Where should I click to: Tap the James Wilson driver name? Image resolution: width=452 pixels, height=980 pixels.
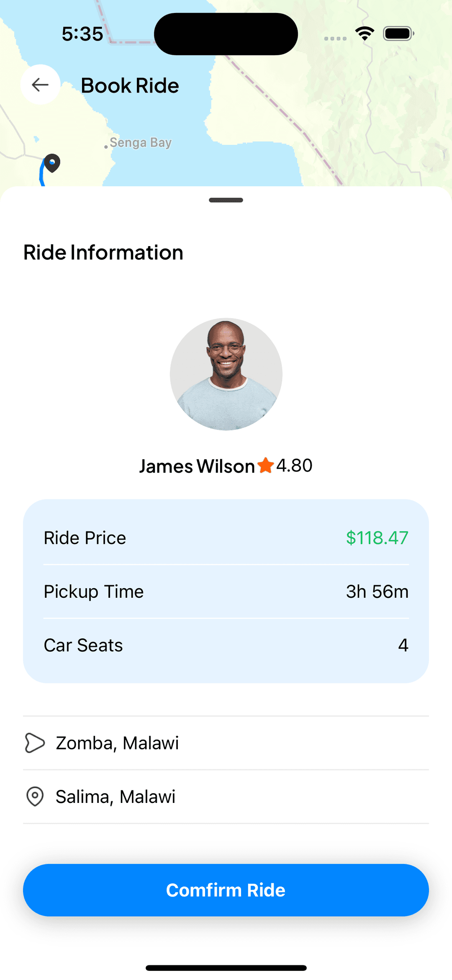197,466
